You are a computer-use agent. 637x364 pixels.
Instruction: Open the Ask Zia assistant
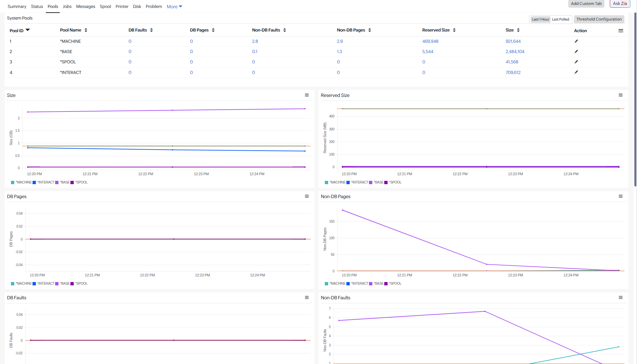point(620,4)
